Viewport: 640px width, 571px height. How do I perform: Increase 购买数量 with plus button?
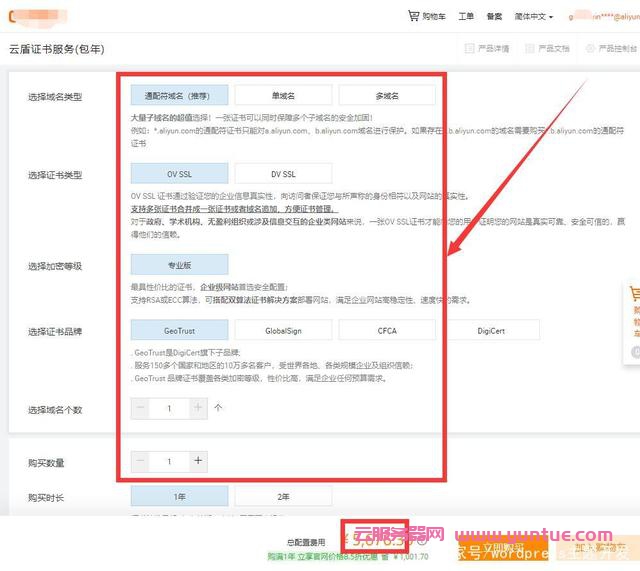[x=198, y=461]
